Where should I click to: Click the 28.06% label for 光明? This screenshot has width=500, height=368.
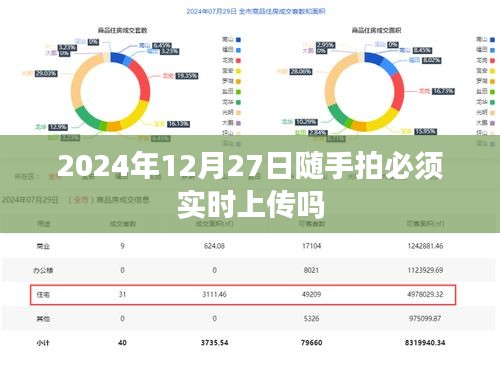click(301, 71)
